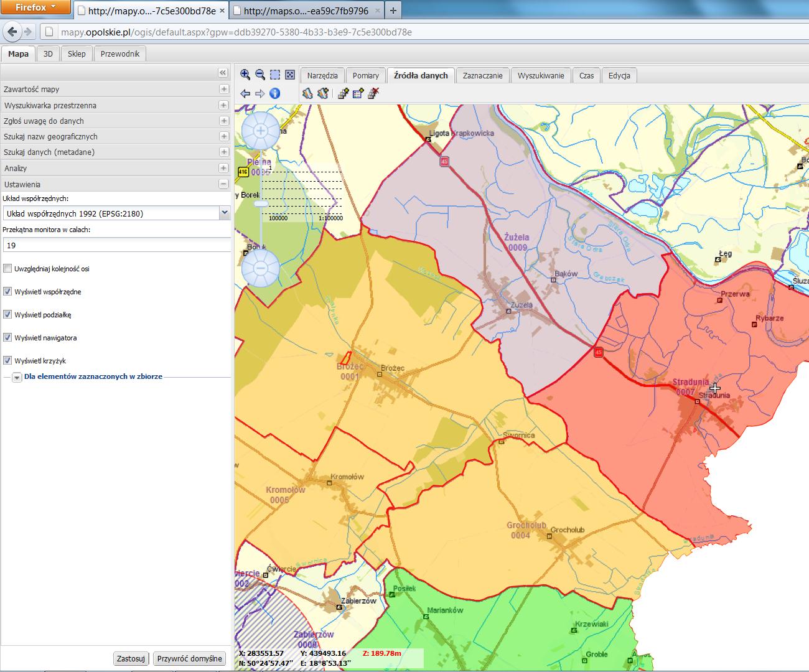Select the zoom out magnifier tool
This screenshot has width=809, height=672.
pos(260,75)
